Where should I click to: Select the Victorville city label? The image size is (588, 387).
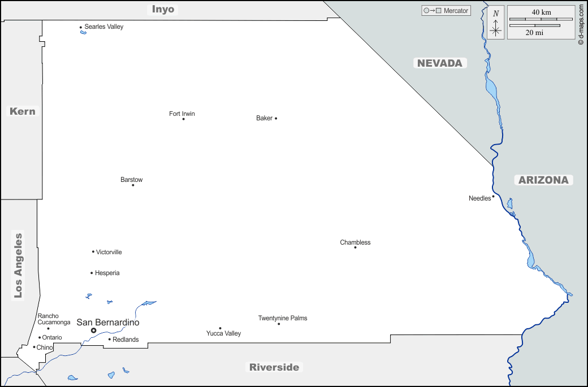pos(109,252)
